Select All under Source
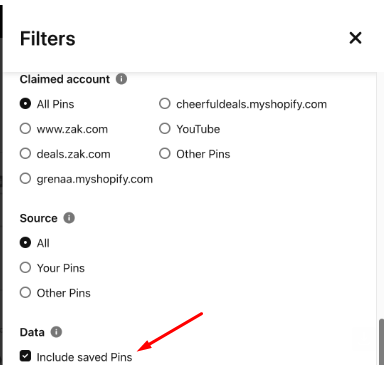The height and width of the screenshot is (373, 386). (x=25, y=243)
